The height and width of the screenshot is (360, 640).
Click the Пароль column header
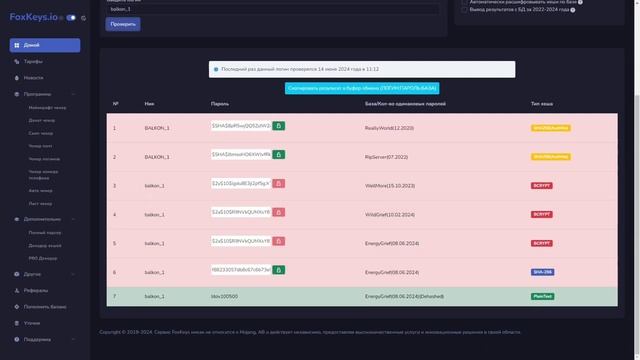click(x=220, y=104)
